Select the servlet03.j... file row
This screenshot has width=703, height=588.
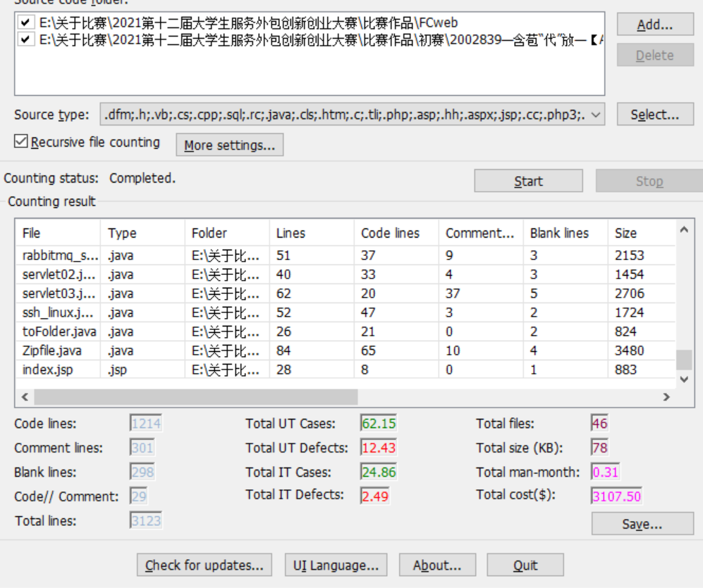[346, 293]
